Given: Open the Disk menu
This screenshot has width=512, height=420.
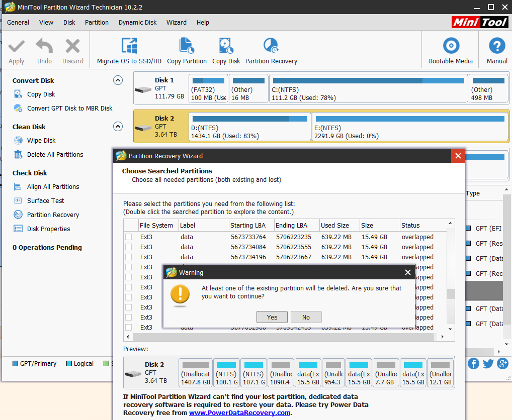Looking at the screenshot, I should tap(69, 23).
